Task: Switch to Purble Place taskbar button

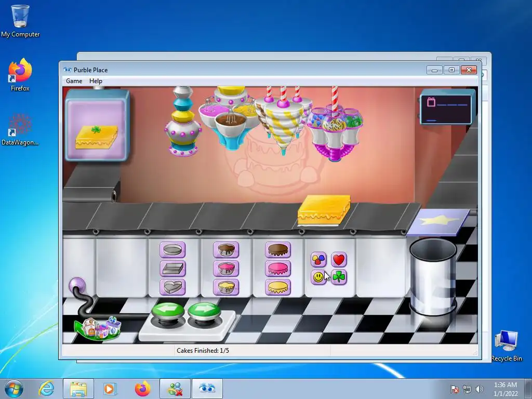Action: click(207, 389)
